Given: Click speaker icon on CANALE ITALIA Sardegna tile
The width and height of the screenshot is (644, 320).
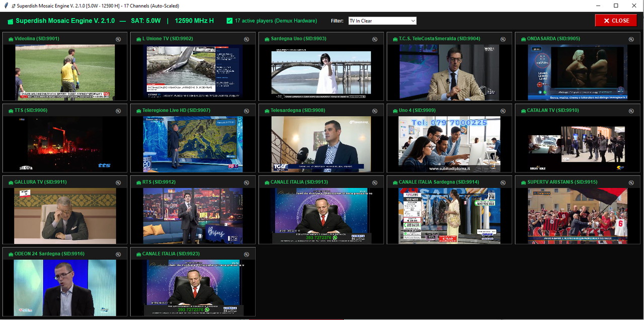Looking at the screenshot, I should 503,183.
